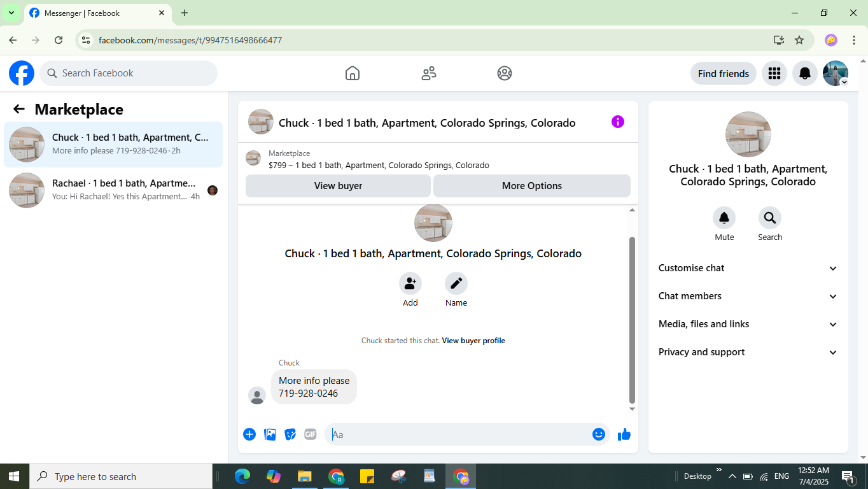Image resolution: width=868 pixels, height=489 pixels.
Task: Open Rachael's marketplace conversation
Action: click(113, 190)
